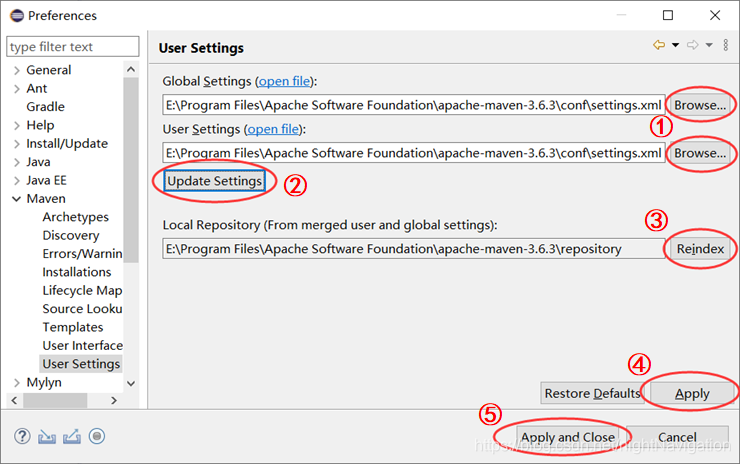This screenshot has width=740, height=464.
Task: Click the tree's vertical scrollbar thumb
Action: [131, 170]
